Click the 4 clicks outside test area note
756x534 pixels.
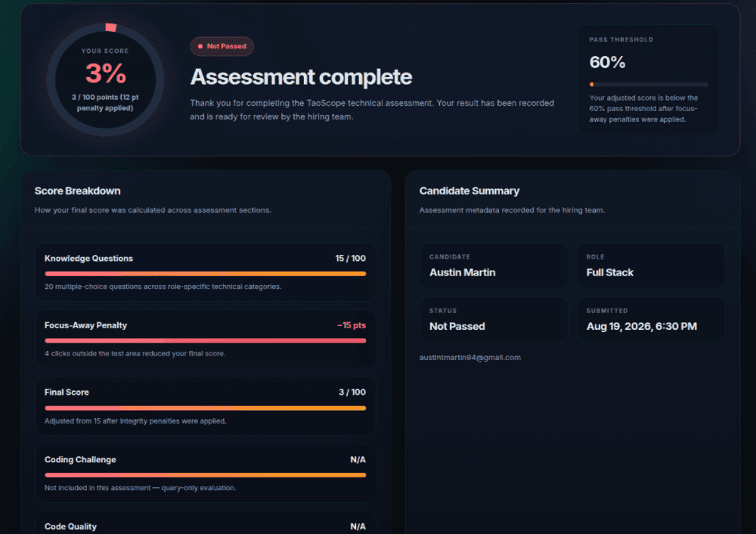(135, 353)
